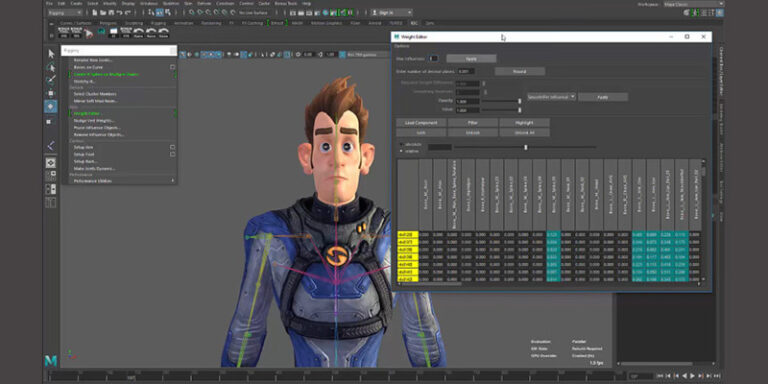Choose Make Joints Dynamic entry
Viewport: 768px width, 384px height.
coord(95,168)
